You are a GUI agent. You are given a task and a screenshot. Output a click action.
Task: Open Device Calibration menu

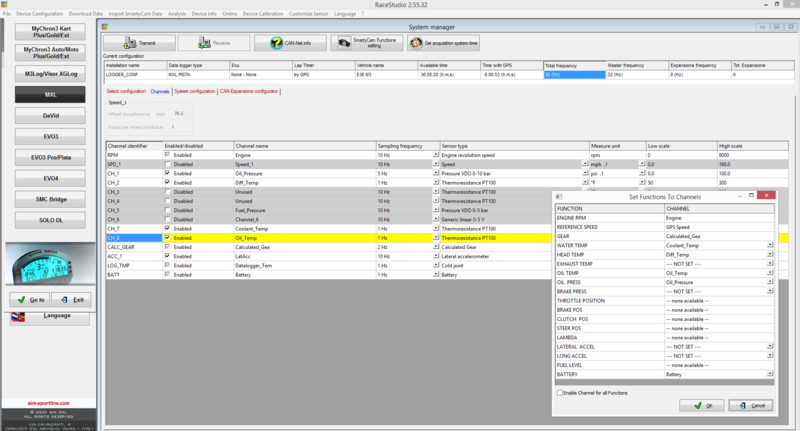263,14
